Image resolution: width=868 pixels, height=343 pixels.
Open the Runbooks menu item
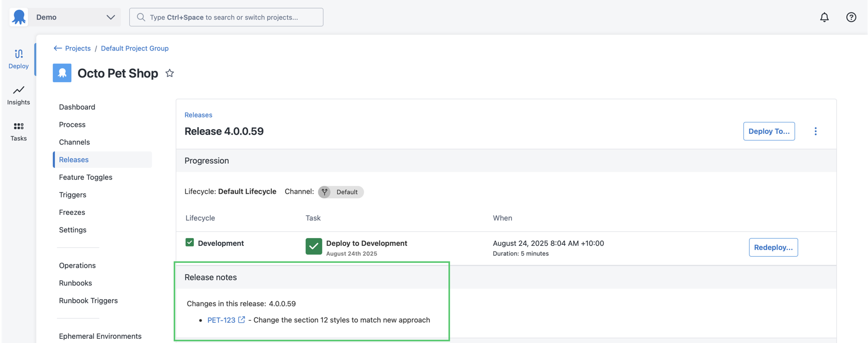[75, 283]
